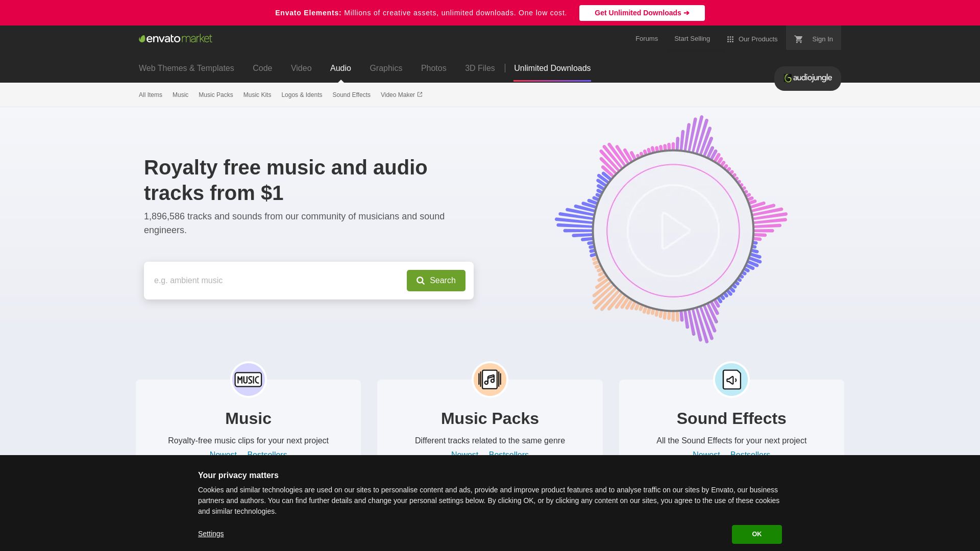Click the AudioJungle logo badge
The height and width of the screenshot is (551, 980).
pyautogui.click(x=807, y=79)
